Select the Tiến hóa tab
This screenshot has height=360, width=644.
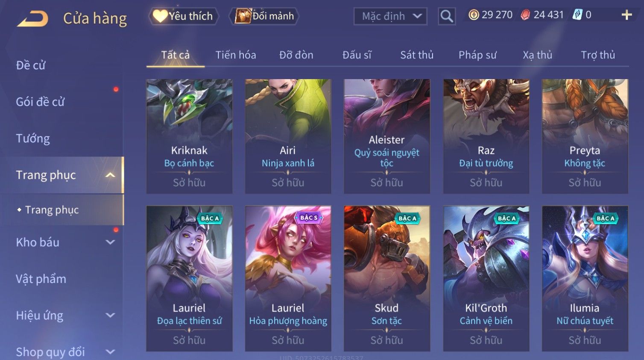[236, 55]
